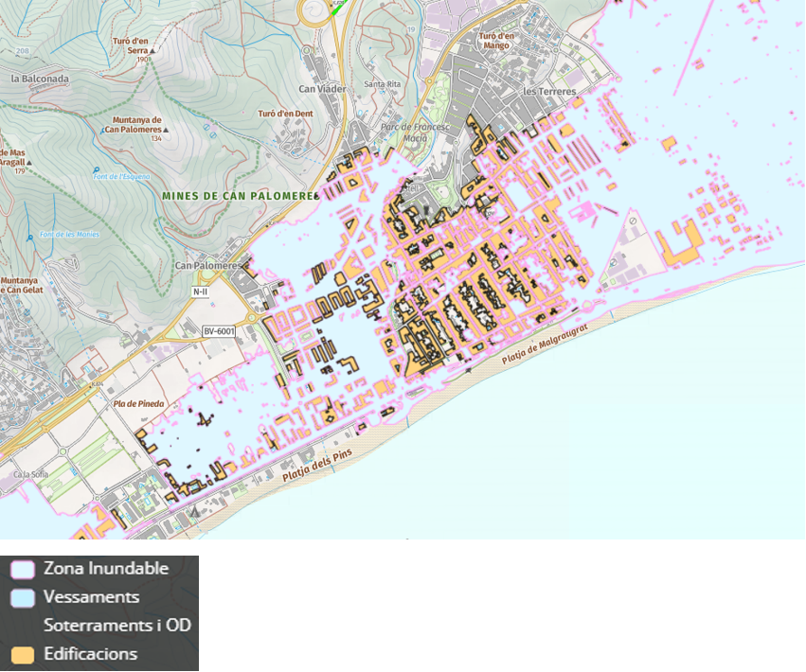This screenshot has width=806, height=672.
Task: Click the Platja dels Pins beach label
Action: [x=319, y=466]
